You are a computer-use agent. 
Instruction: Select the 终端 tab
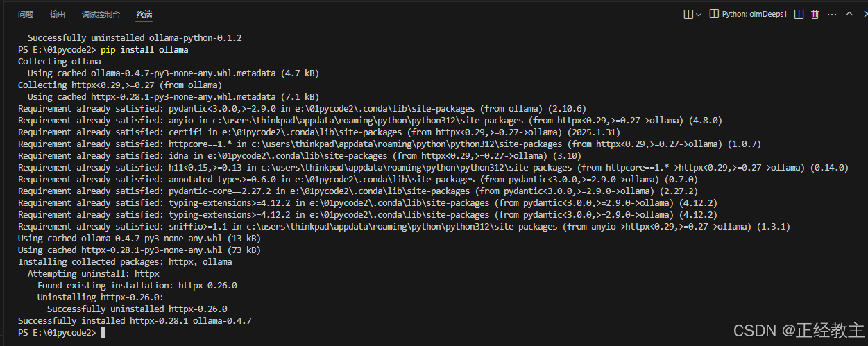(144, 15)
